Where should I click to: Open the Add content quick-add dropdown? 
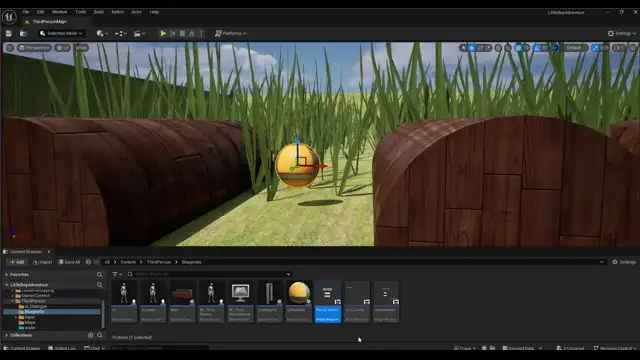coord(102,33)
